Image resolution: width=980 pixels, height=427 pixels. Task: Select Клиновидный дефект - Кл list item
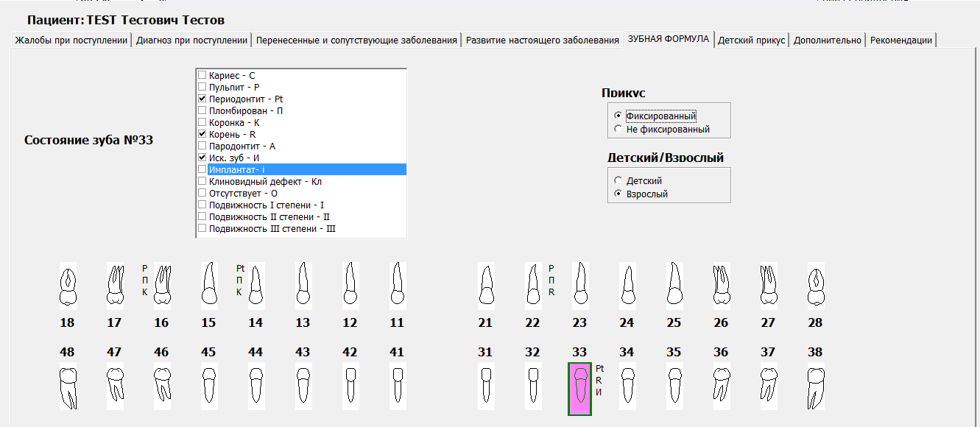point(265,181)
